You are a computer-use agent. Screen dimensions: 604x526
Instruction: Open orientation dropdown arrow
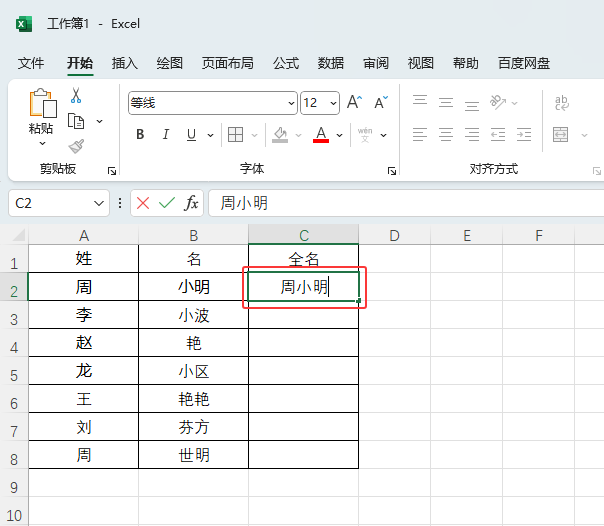pos(515,103)
